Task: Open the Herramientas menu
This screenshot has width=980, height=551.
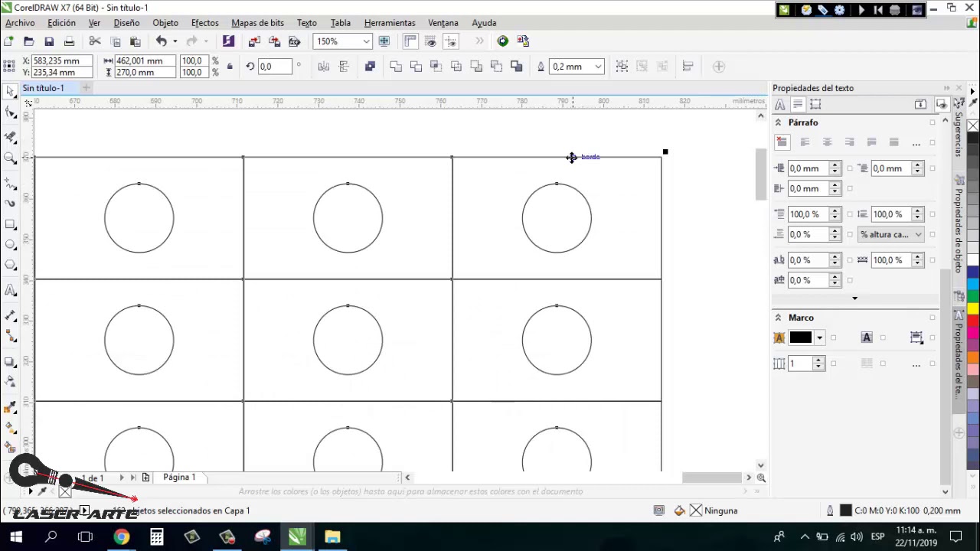Action: 390,23
